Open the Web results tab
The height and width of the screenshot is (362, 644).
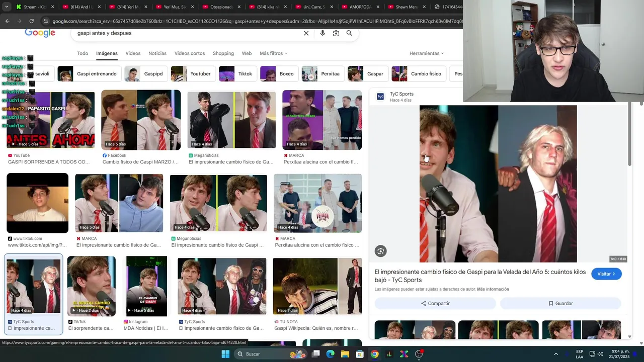tap(247, 53)
